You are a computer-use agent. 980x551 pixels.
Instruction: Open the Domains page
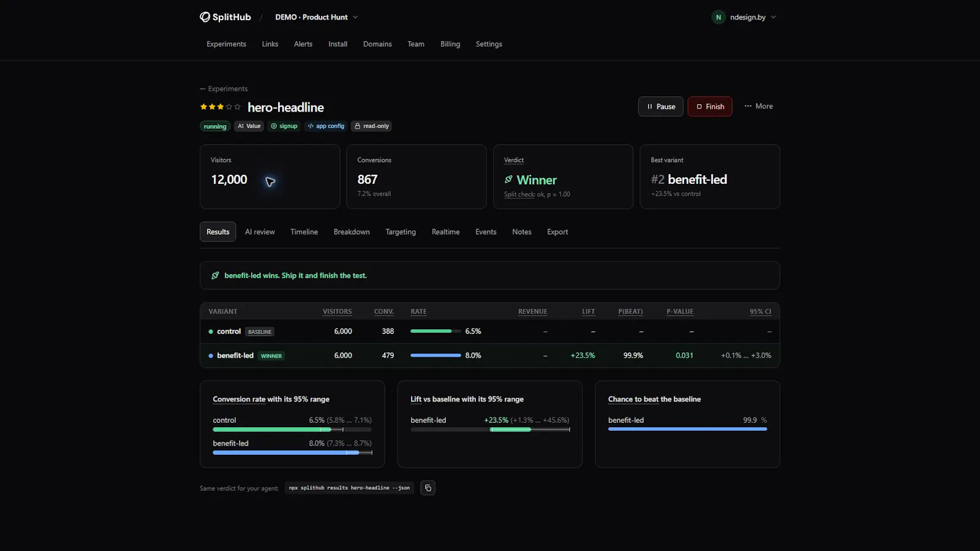pyautogui.click(x=377, y=44)
